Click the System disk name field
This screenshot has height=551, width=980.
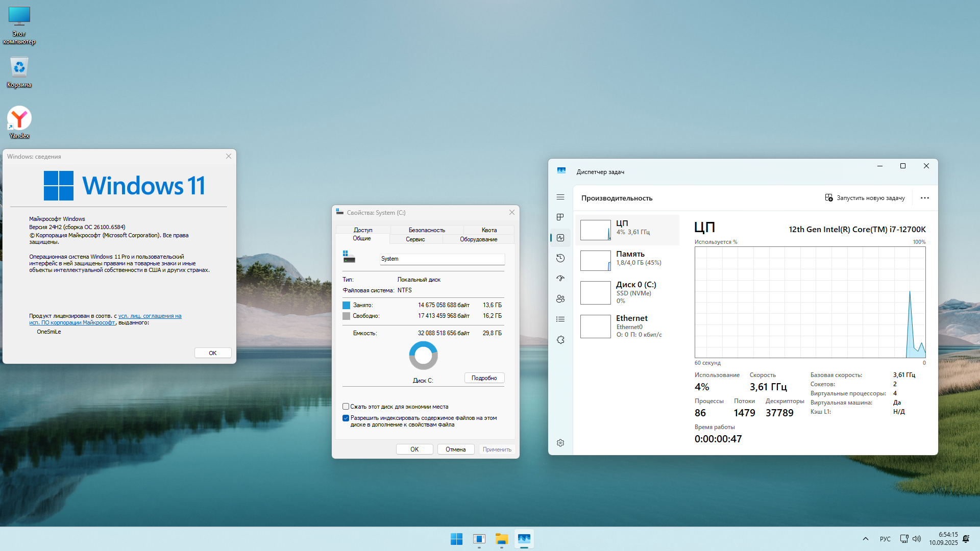pos(442,259)
